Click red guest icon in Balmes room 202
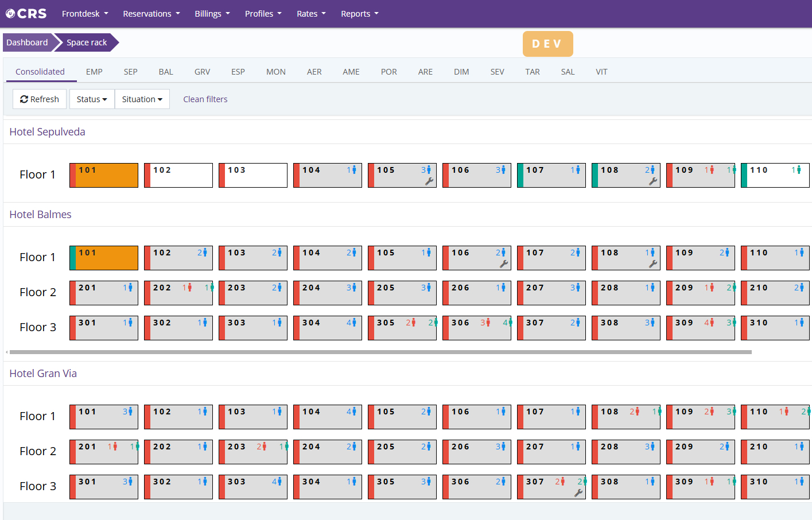 (189, 288)
